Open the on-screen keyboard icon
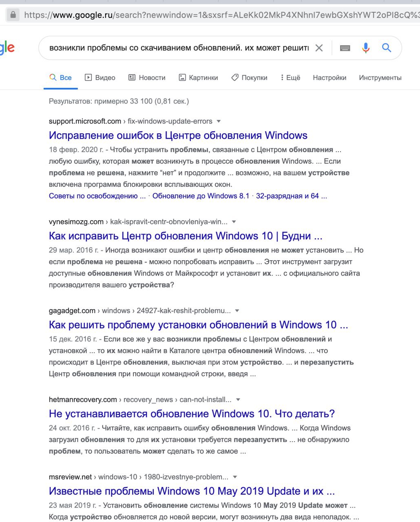The image size is (420, 522). point(345,48)
